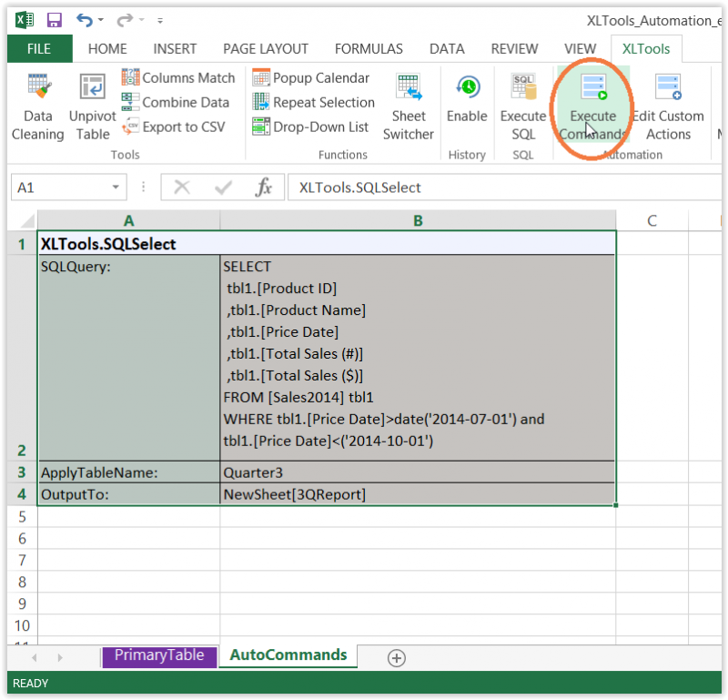Use the Combine Data tool
Image resolution: width=728 pixels, height=700 pixels.
[x=176, y=102]
